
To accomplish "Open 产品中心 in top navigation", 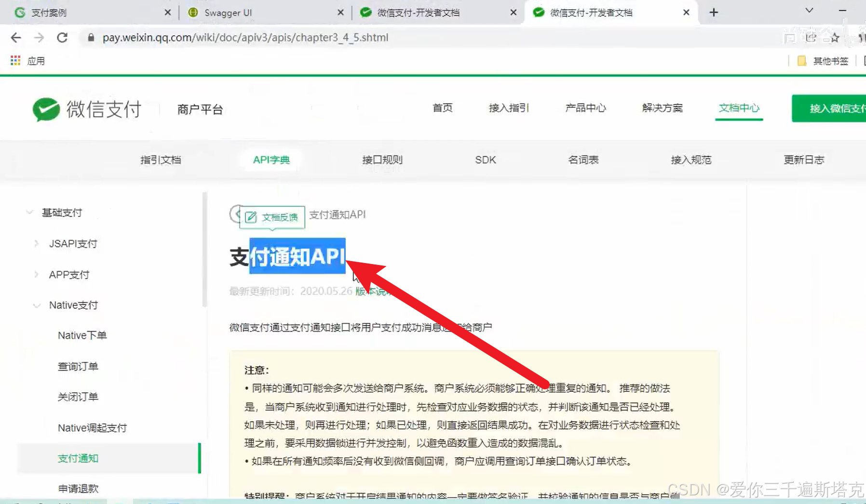I will coord(585,108).
